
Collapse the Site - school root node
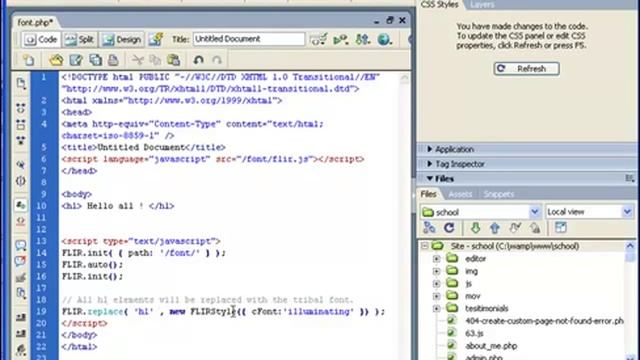[x=424, y=246]
